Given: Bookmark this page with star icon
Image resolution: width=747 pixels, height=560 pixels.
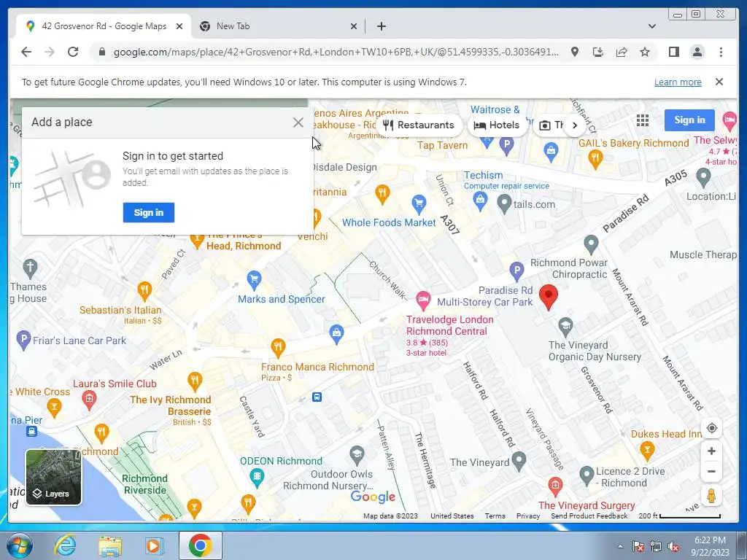Looking at the screenshot, I should [x=645, y=52].
